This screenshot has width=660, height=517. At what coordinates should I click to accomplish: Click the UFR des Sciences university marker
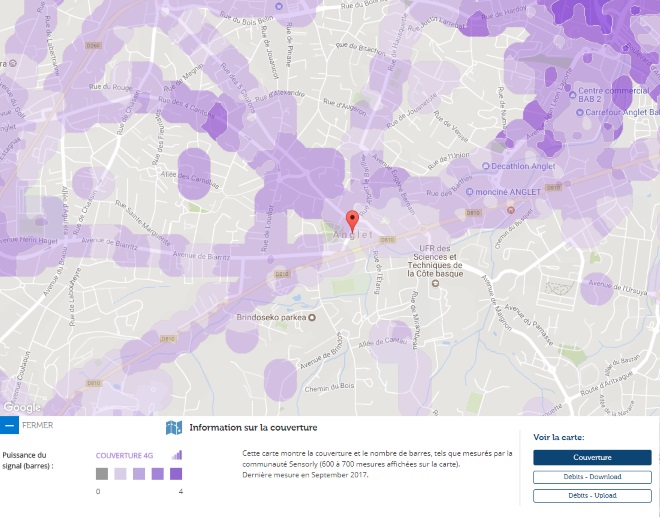tap(434, 283)
